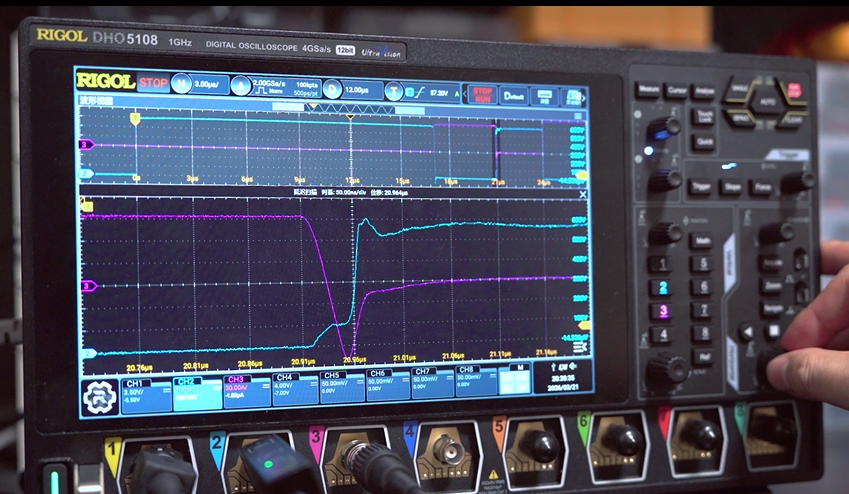Image resolution: width=849 pixels, height=494 pixels.
Task: Push the Ref front panel button
Action: pyautogui.click(x=703, y=356)
